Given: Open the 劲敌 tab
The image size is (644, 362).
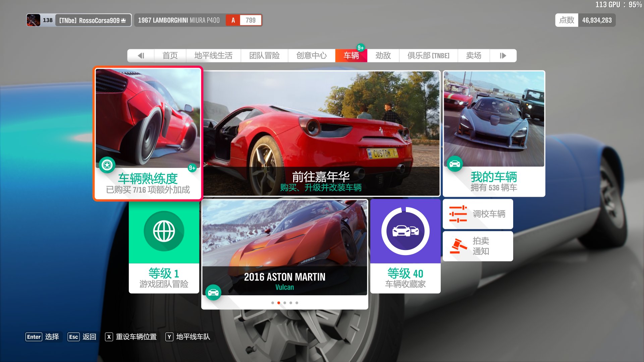Looking at the screenshot, I should [383, 56].
